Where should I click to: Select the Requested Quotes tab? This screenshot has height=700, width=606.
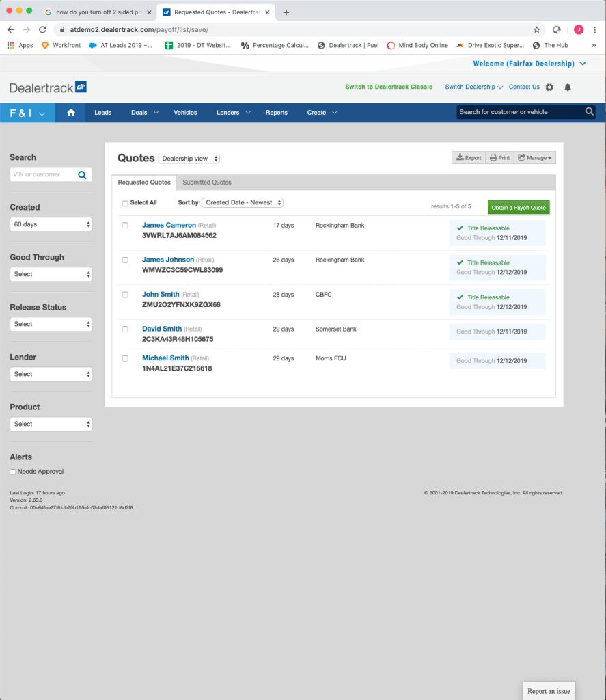(144, 182)
